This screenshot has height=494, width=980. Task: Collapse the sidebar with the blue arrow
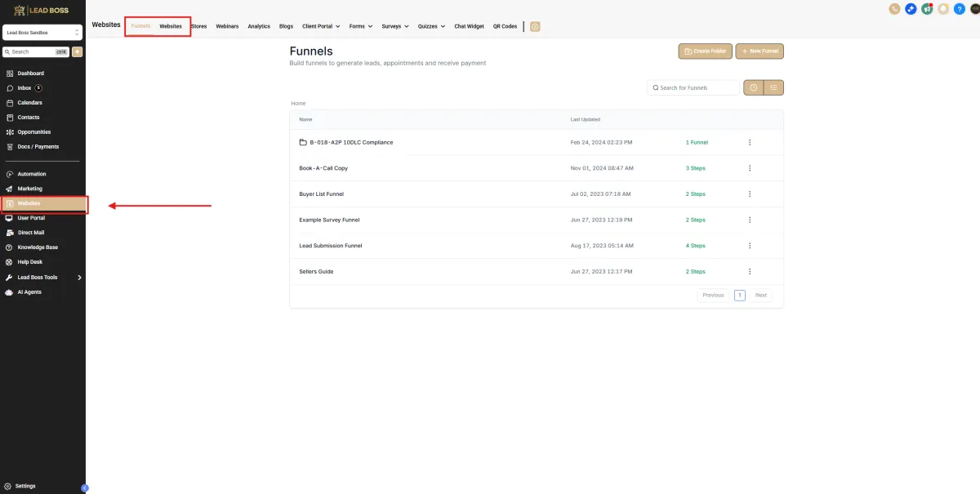pos(84,488)
